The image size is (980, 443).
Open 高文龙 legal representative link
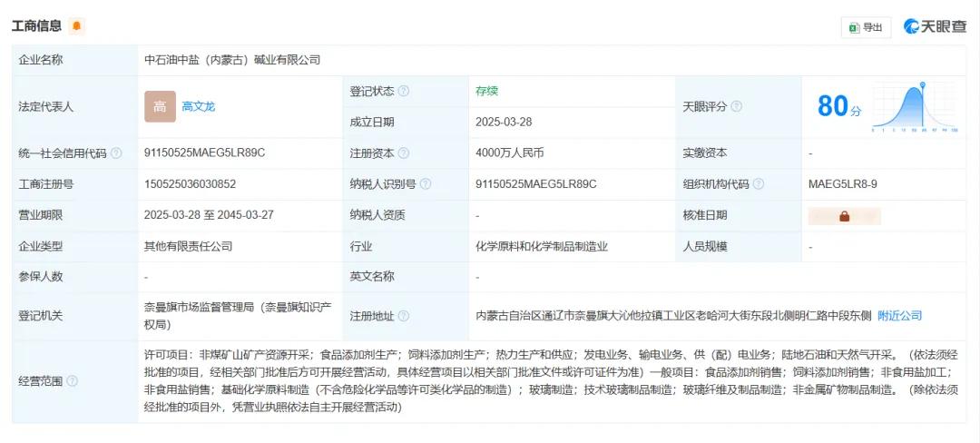tap(198, 107)
